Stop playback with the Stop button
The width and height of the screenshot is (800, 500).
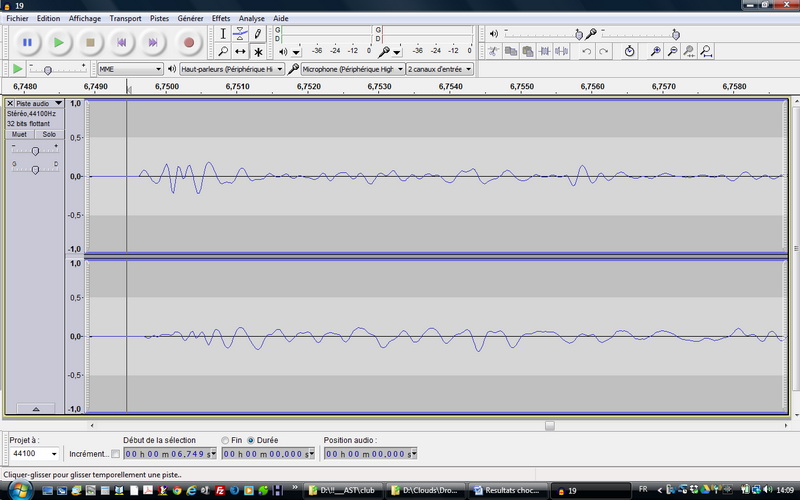(90, 42)
